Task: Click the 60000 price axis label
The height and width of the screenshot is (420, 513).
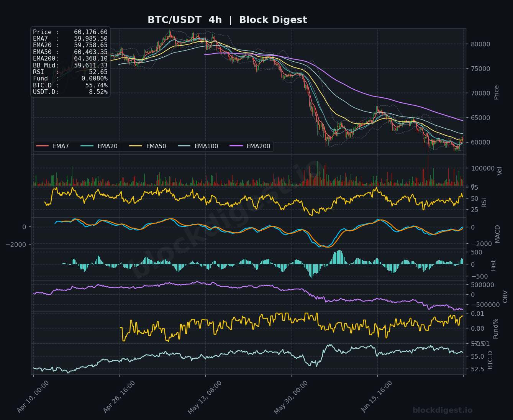Action: [480, 142]
